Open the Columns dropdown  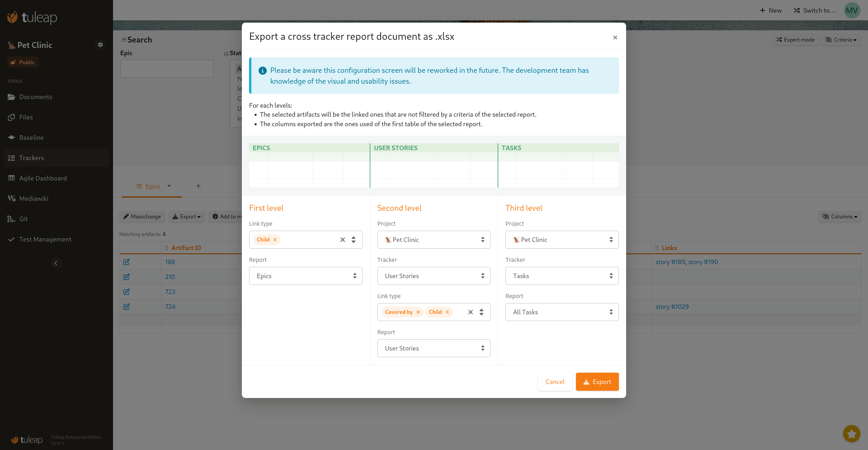point(840,217)
